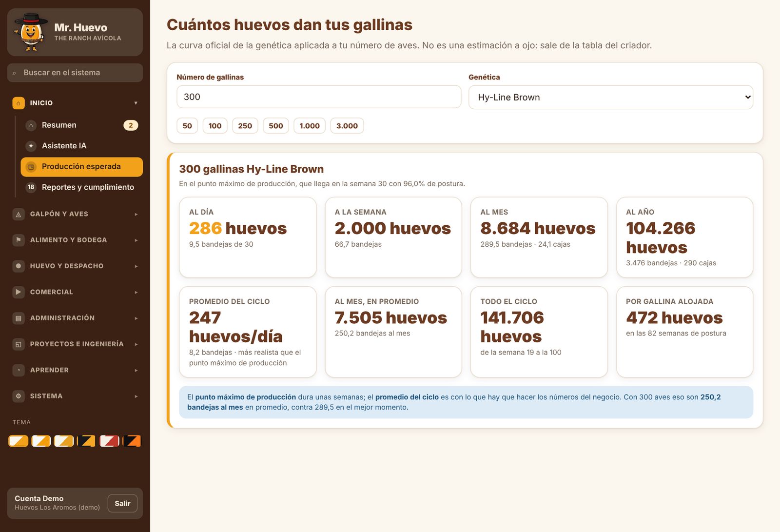Click the 104.266 huevos yearly value
Image resolution: width=780 pixels, height=532 pixels.
click(x=661, y=237)
